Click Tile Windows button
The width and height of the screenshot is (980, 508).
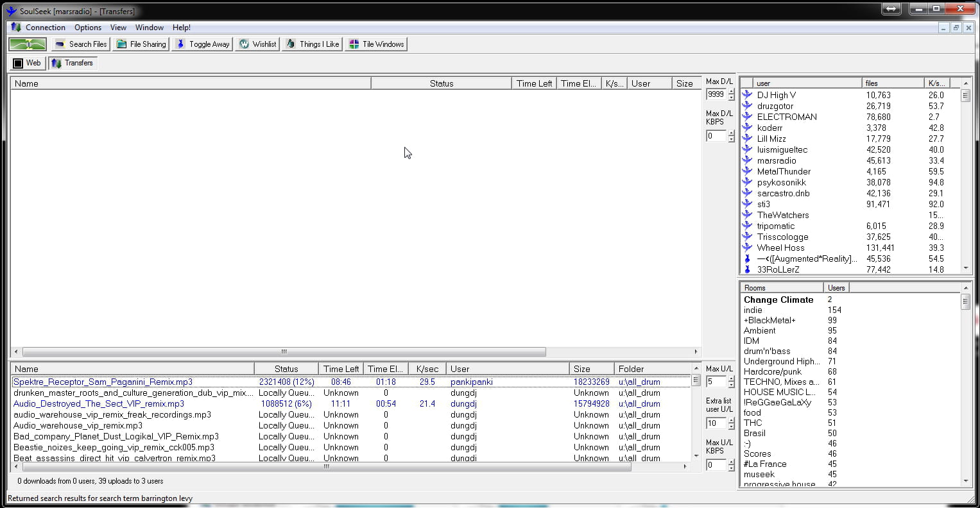click(x=376, y=44)
